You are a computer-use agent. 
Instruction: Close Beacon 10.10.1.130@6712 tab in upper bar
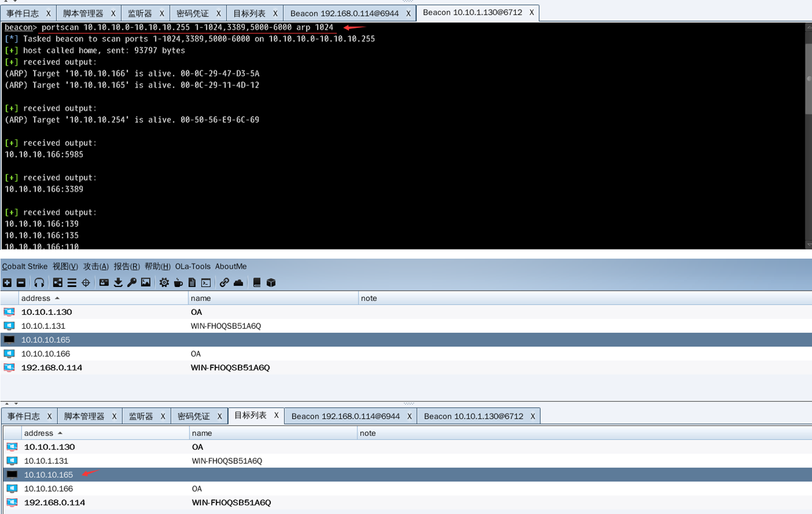point(531,12)
